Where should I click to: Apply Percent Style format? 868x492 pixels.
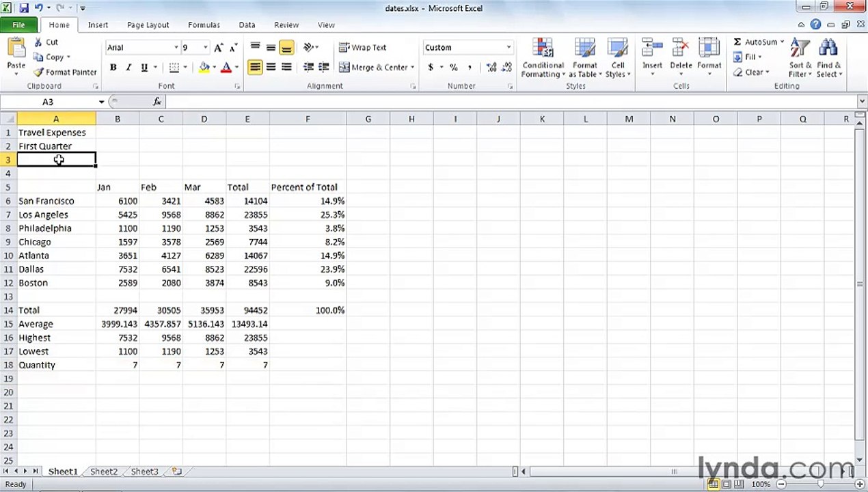453,68
